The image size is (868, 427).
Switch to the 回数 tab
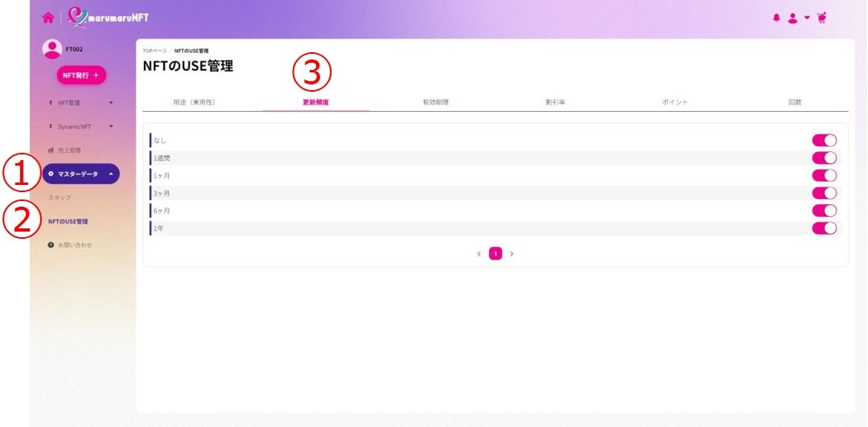point(795,102)
